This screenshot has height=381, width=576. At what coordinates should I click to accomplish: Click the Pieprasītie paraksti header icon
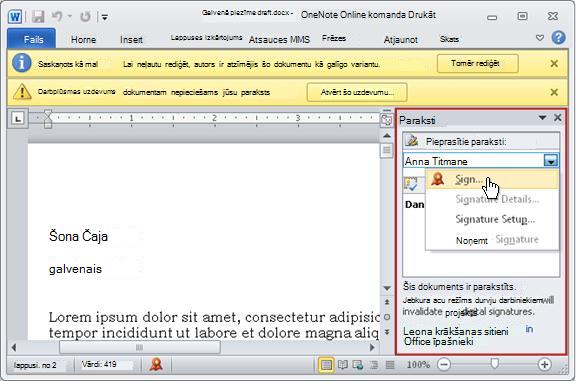pos(412,141)
